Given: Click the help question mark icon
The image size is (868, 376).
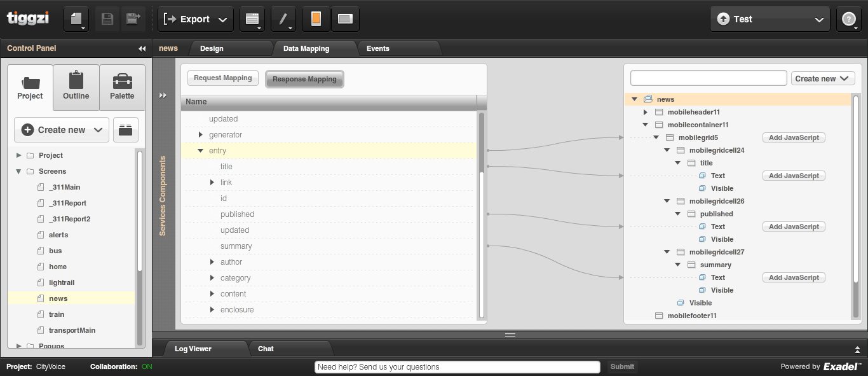Looking at the screenshot, I should 848,19.
